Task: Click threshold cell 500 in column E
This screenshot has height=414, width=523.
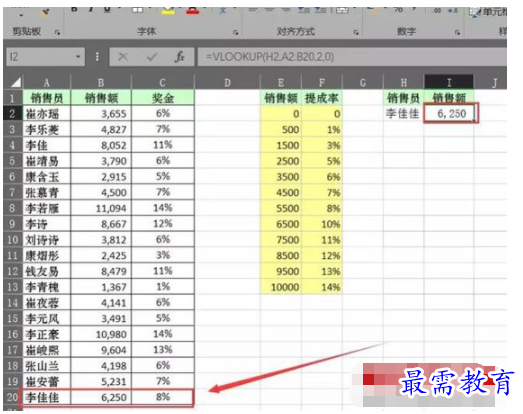Action: pyautogui.click(x=281, y=129)
